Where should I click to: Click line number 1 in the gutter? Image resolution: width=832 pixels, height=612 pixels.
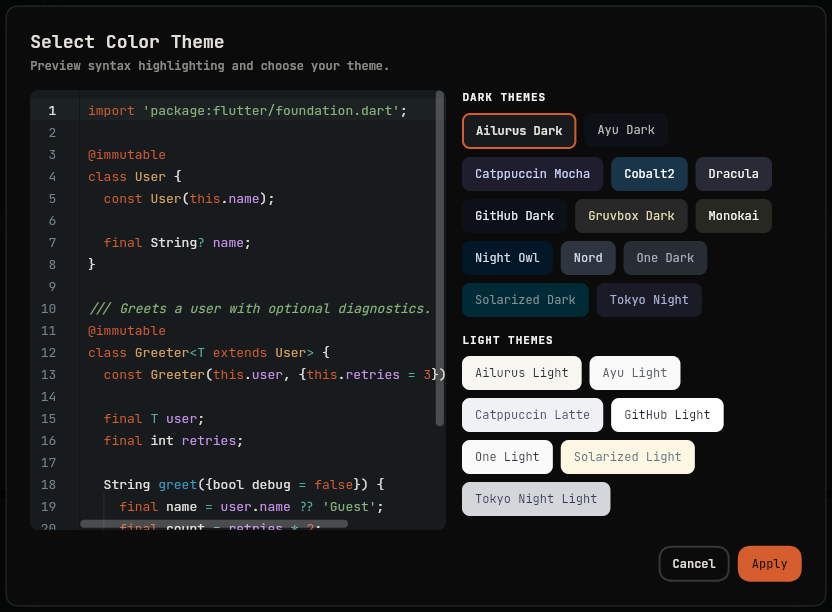52,110
